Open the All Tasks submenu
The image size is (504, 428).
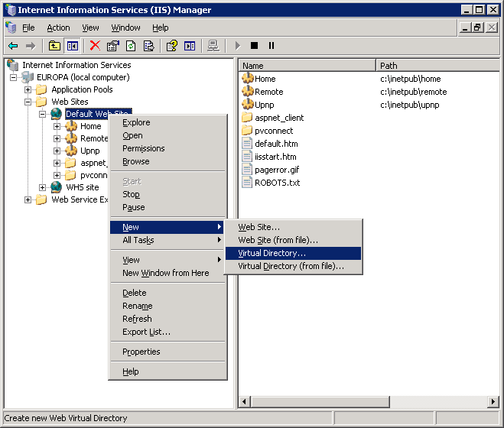click(167, 240)
